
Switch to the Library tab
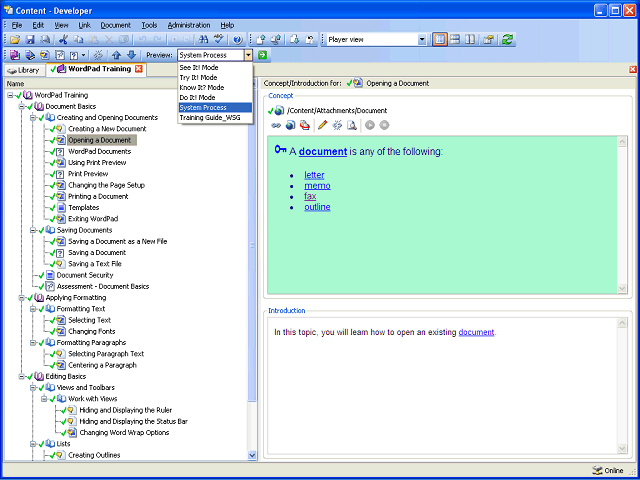[24, 70]
